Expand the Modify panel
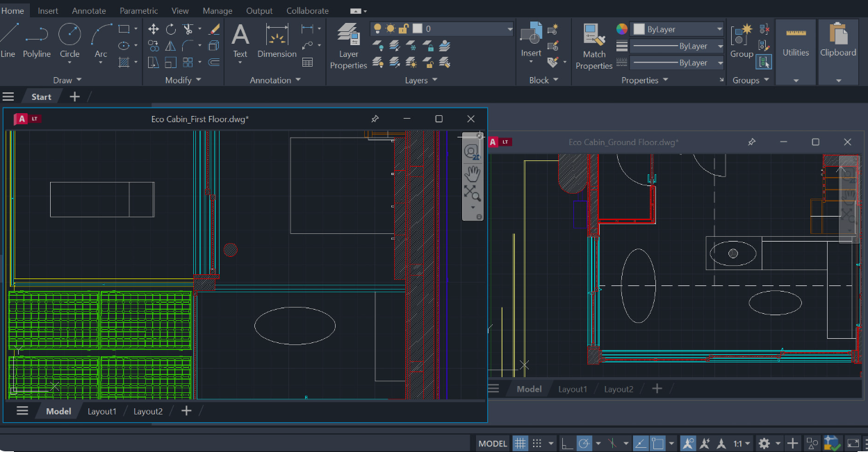 pyautogui.click(x=183, y=80)
